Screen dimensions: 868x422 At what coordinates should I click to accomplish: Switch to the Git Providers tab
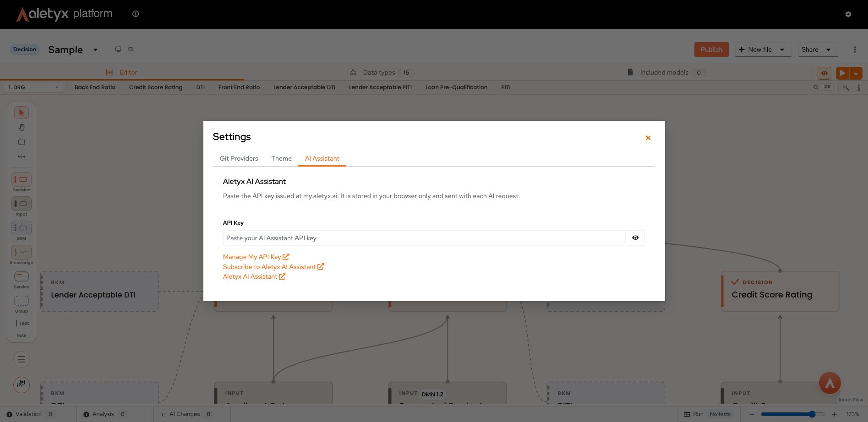(x=239, y=158)
